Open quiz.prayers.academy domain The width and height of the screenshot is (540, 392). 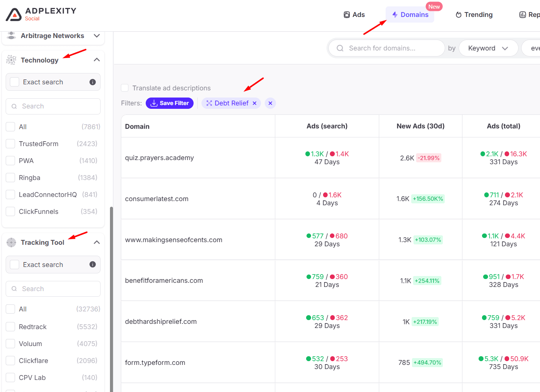[x=159, y=158]
